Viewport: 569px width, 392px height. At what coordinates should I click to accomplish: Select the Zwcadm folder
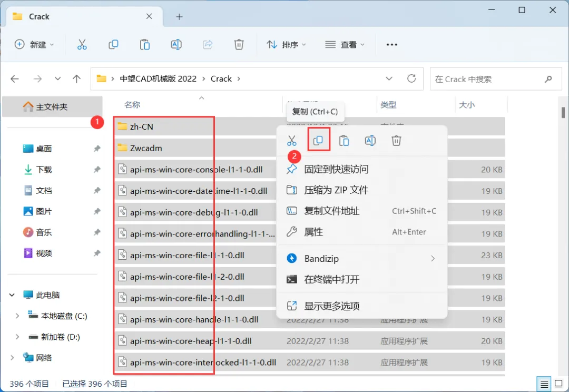coord(146,148)
